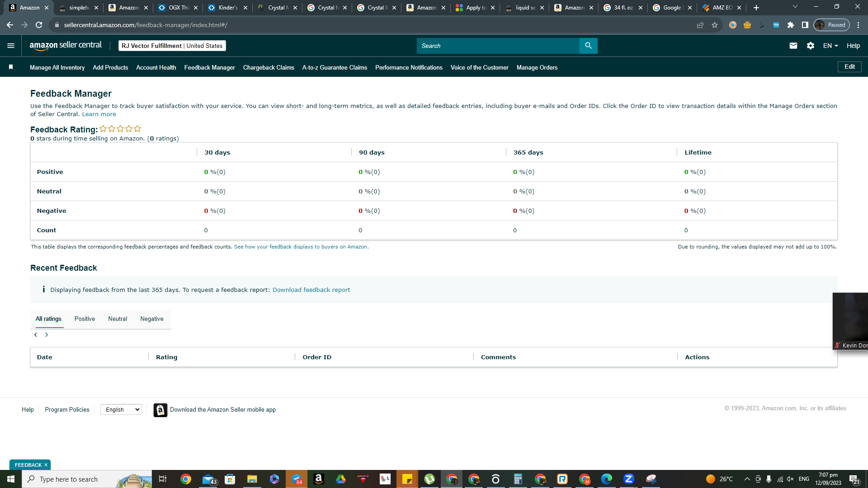Share this page from address bar
The width and height of the screenshot is (868, 488).
point(700,25)
